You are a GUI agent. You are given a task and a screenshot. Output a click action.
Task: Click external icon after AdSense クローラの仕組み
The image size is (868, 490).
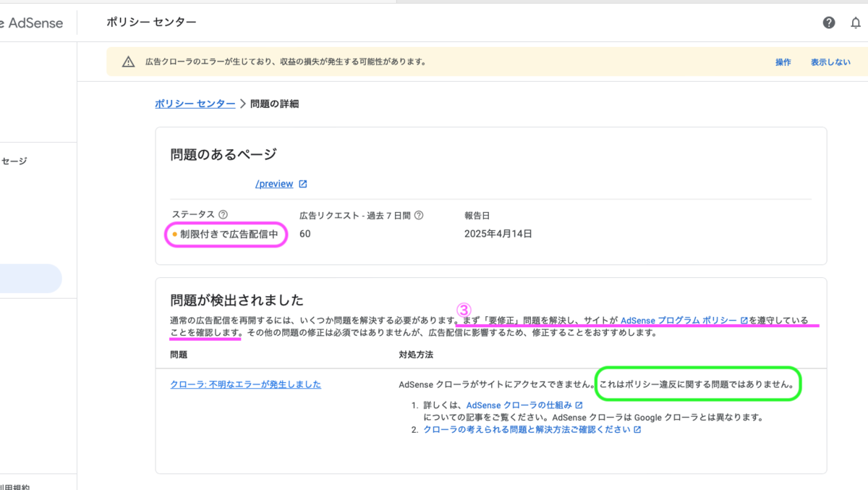[x=579, y=405]
